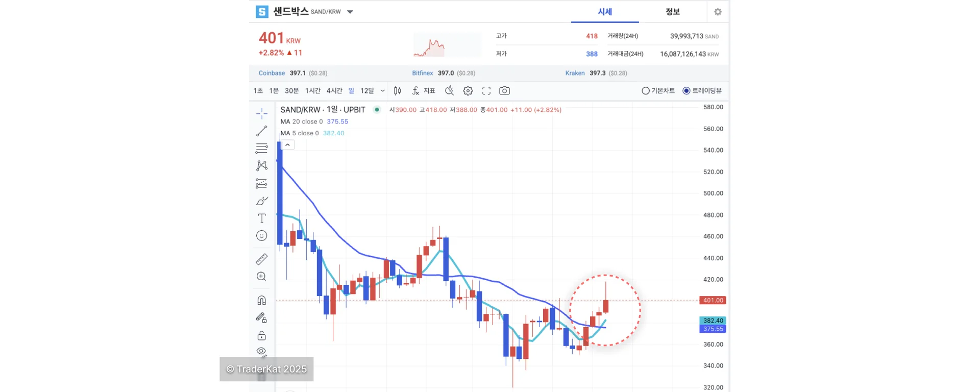This screenshot has width=980, height=392.
Task: Select the 트레이딩뷰 radio option
Action: (x=687, y=91)
